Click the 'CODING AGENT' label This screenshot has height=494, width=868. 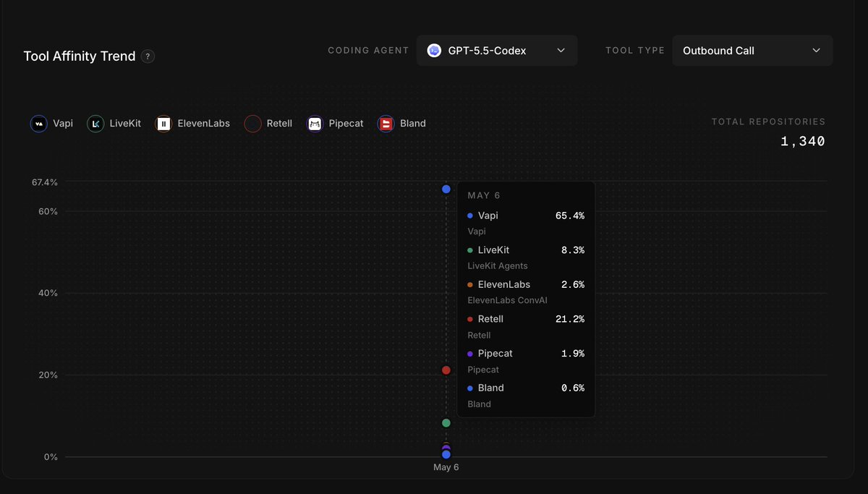[368, 51]
